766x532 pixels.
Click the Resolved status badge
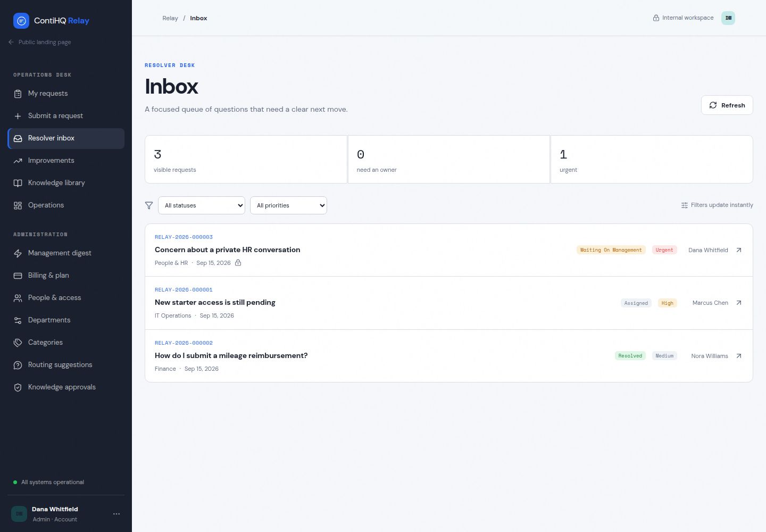(630, 356)
